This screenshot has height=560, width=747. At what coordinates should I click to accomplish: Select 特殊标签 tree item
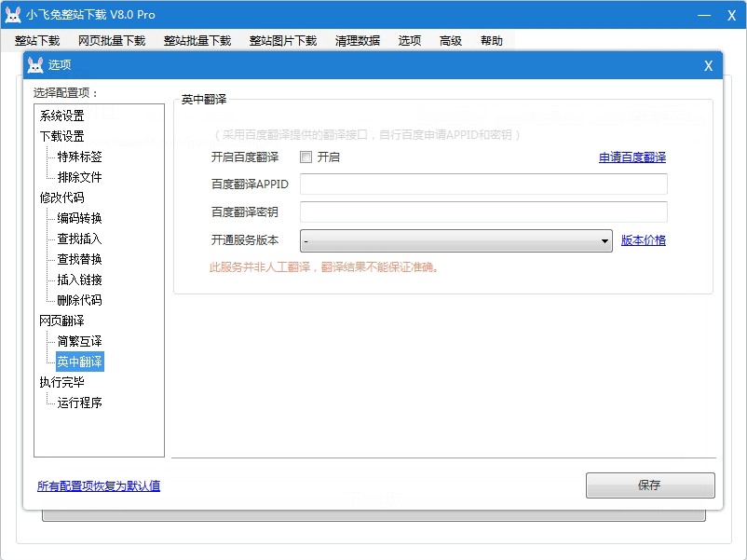coord(79,157)
